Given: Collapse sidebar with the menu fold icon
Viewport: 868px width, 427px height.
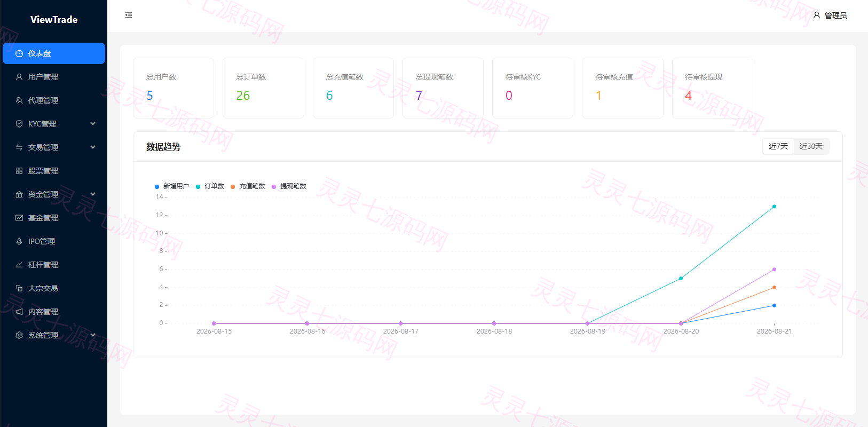Looking at the screenshot, I should coord(129,15).
